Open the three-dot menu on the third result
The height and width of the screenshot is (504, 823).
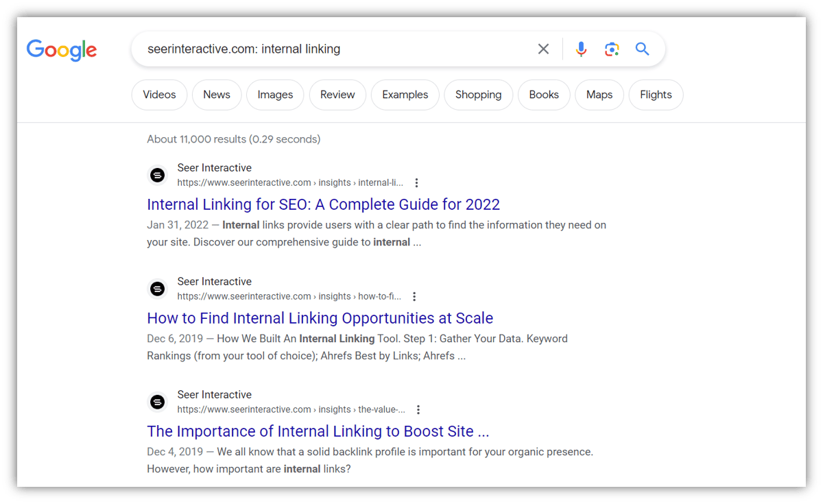[x=418, y=409]
